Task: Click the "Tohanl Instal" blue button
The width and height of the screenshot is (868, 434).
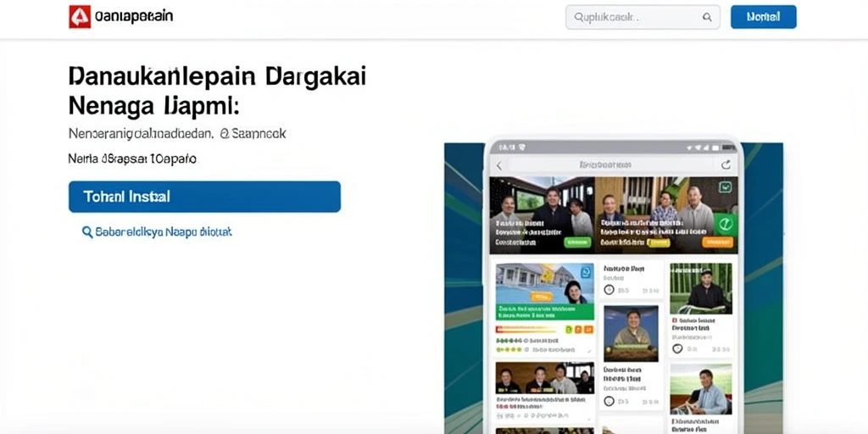Action: (x=204, y=197)
